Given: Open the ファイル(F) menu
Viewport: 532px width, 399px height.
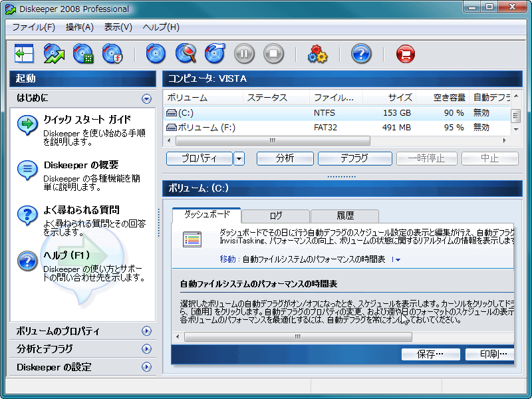Looking at the screenshot, I should click(34, 27).
